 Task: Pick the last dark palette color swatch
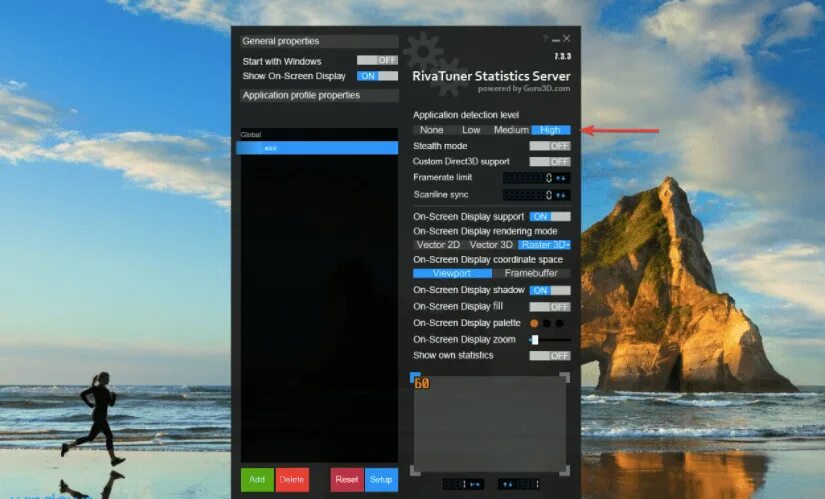click(x=559, y=323)
